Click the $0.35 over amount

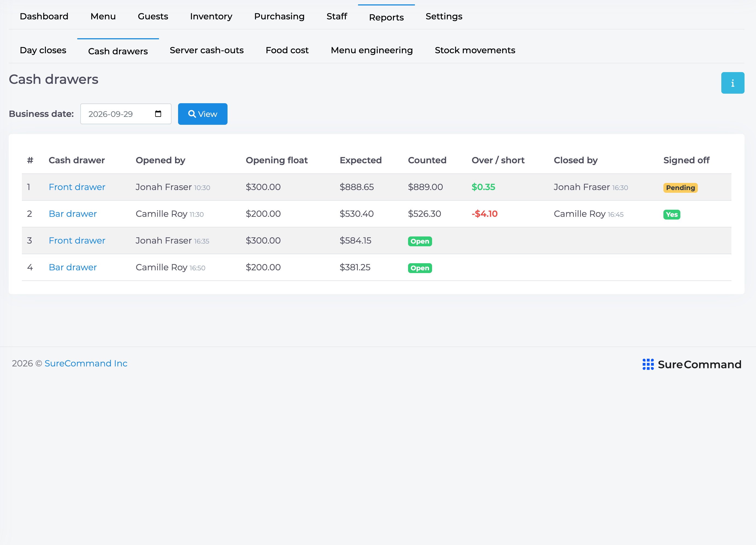pos(483,187)
